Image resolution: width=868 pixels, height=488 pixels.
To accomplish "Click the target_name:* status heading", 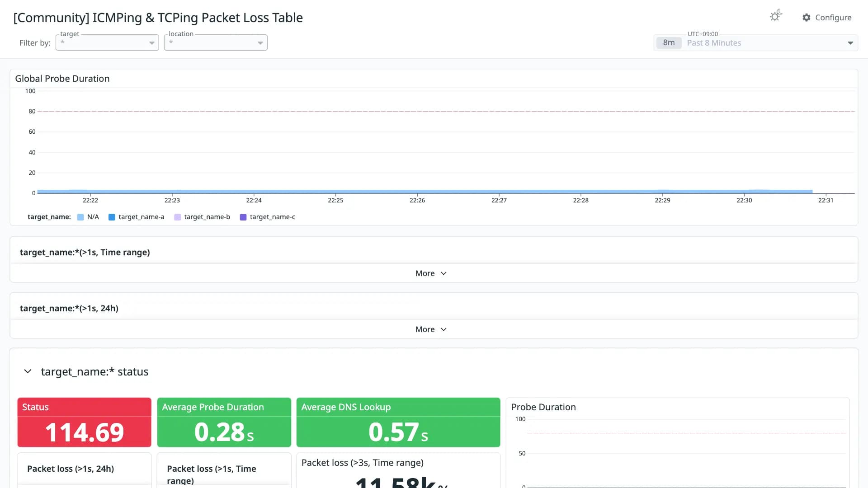I will pyautogui.click(x=95, y=372).
